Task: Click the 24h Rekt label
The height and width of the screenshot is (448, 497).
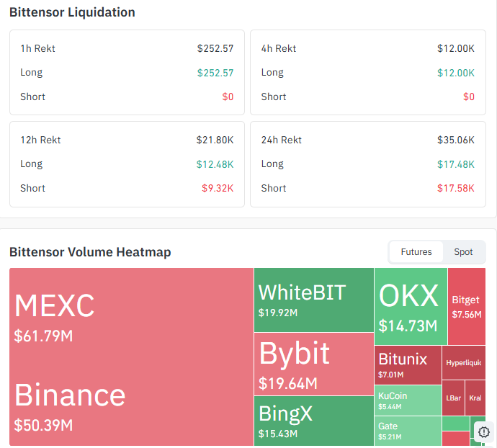Action: point(282,140)
